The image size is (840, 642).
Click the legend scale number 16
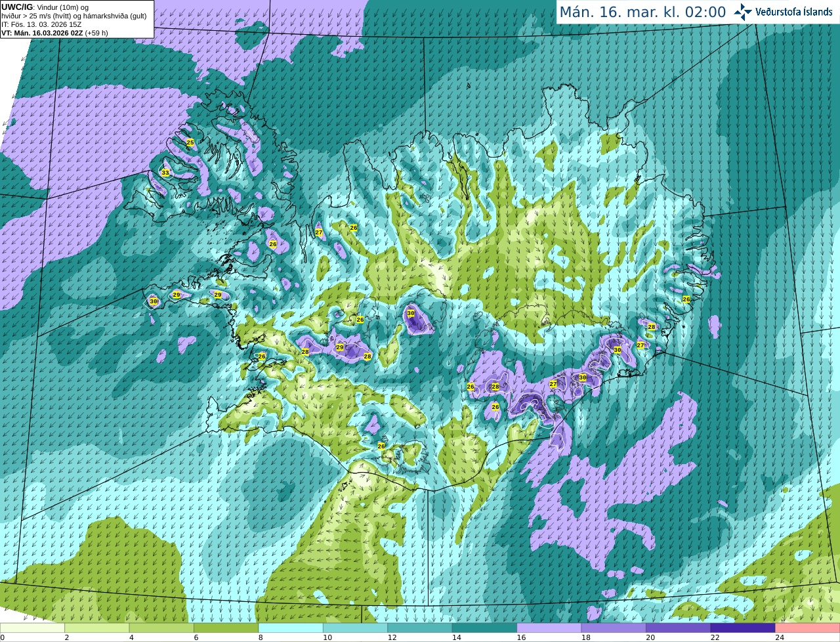click(521, 637)
